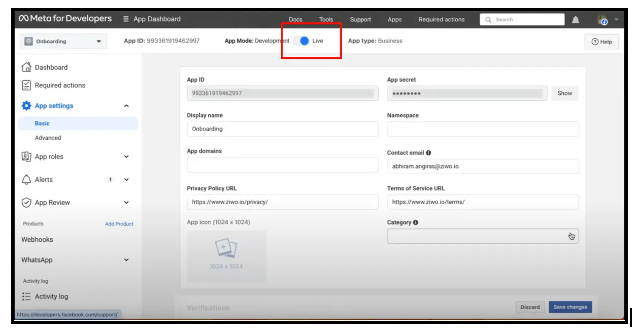Click the notifications bell icon
The image size is (644, 335).
pos(576,20)
